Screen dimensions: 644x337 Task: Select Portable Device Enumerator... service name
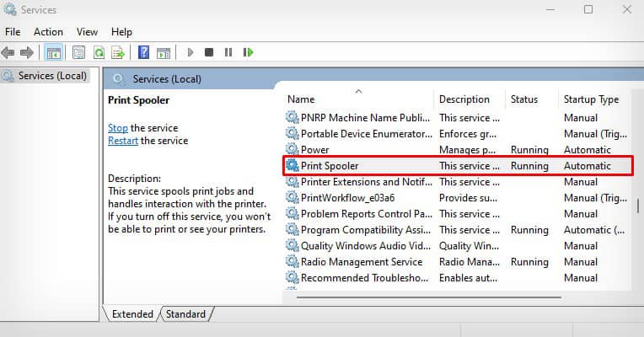click(x=367, y=134)
